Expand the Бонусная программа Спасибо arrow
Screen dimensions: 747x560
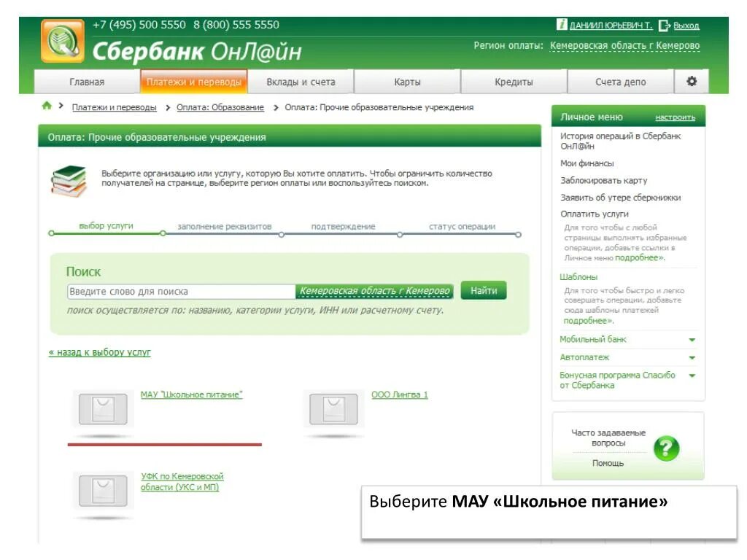pos(692,376)
